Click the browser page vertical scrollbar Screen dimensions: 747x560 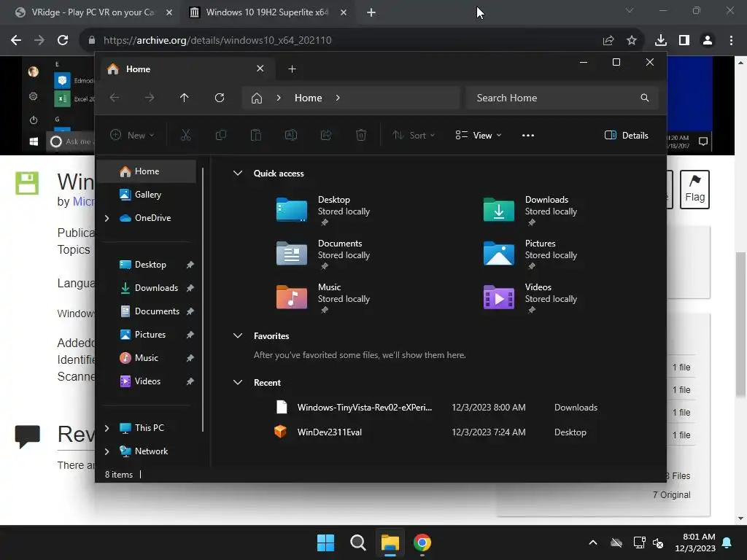pyautogui.click(x=740, y=324)
